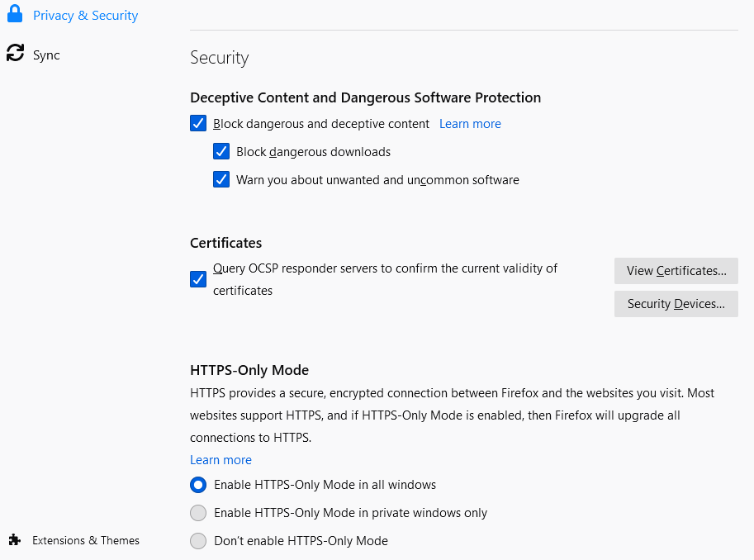Open Extensions & Themes text link
This screenshot has height=560, width=754.
86,540
